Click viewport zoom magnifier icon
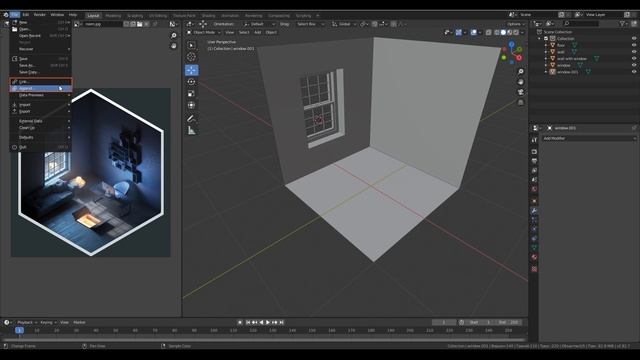 tap(520, 72)
